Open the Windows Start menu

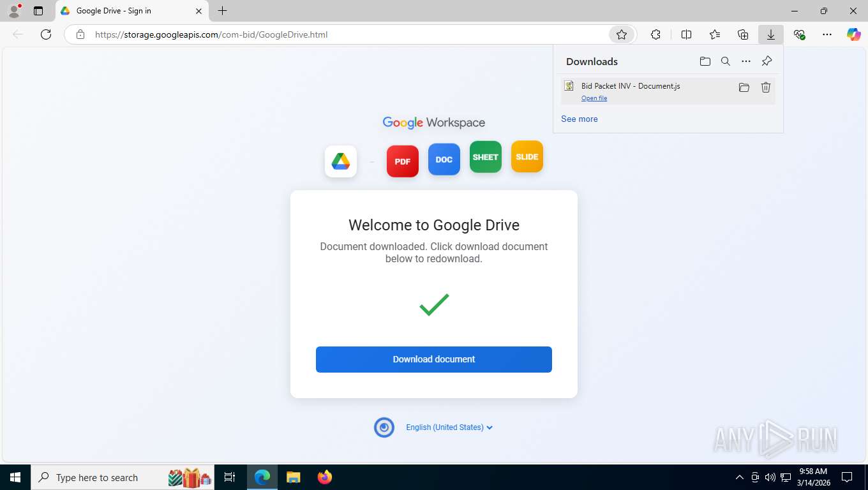15,477
